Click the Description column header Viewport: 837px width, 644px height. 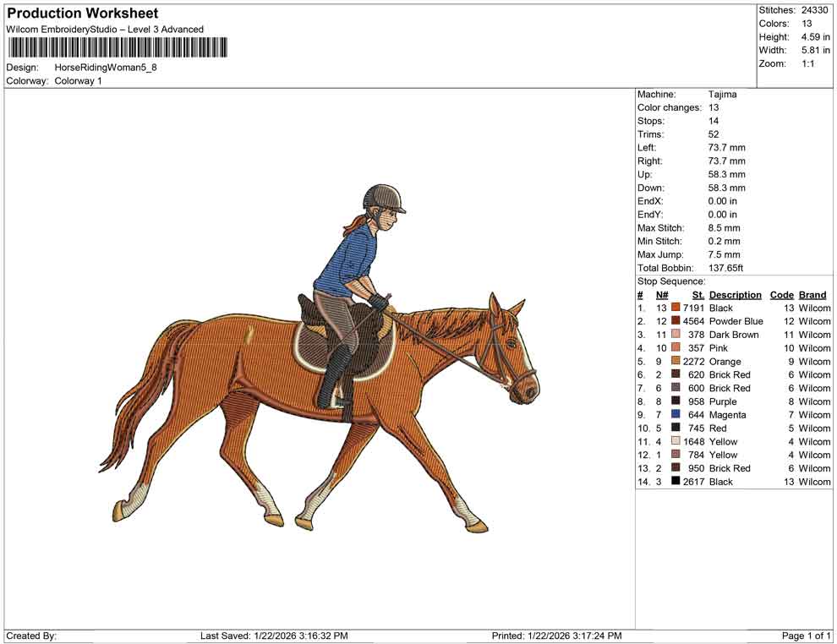[x=736, y=294]
